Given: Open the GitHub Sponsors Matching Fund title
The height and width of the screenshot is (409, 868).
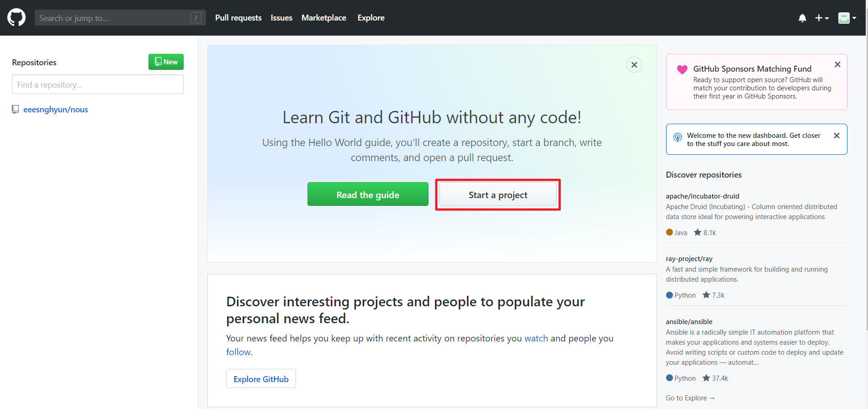Looking at the screenshot, I should [x=752, y=68].
